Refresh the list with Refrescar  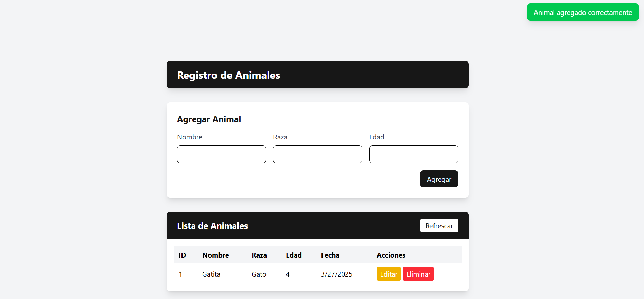[439, 225]
